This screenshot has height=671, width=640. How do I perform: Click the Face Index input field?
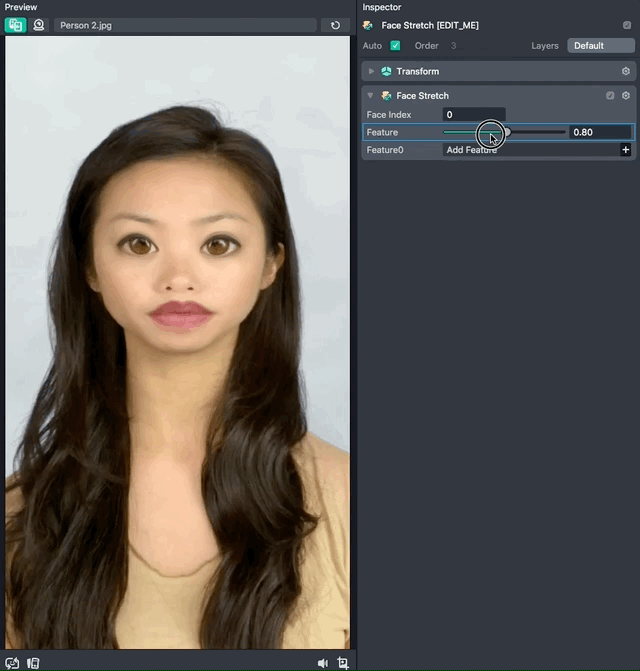pyautogui.click(x=473, y=115)
